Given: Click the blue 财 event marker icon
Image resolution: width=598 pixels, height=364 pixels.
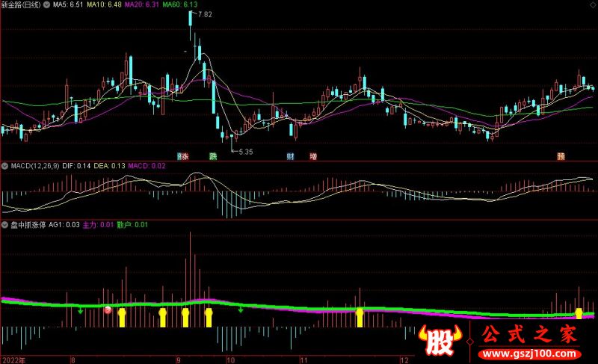Looking at the screenshot, I should pos(291,156).
